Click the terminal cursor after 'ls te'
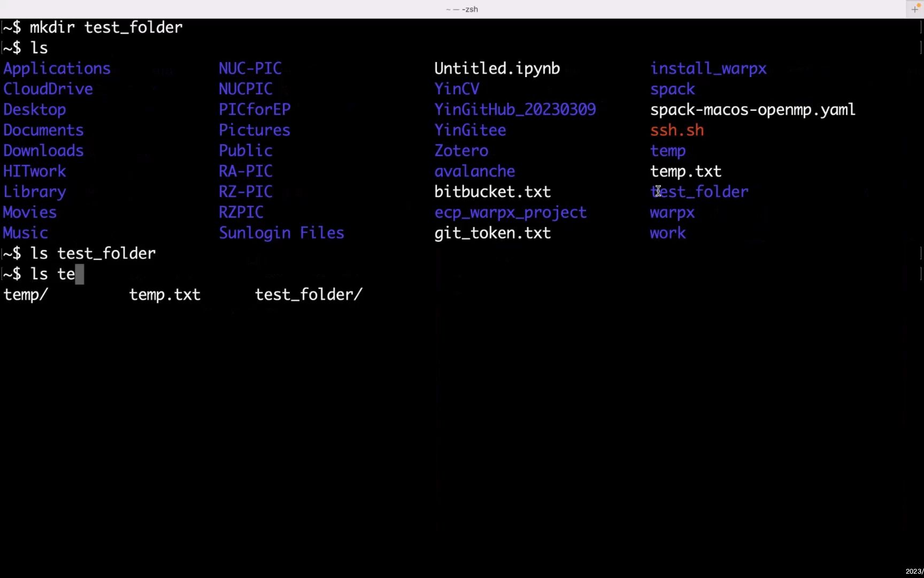The height and width of the screenshot is (578, 924). pyautogui.click(x=80, y=274)
